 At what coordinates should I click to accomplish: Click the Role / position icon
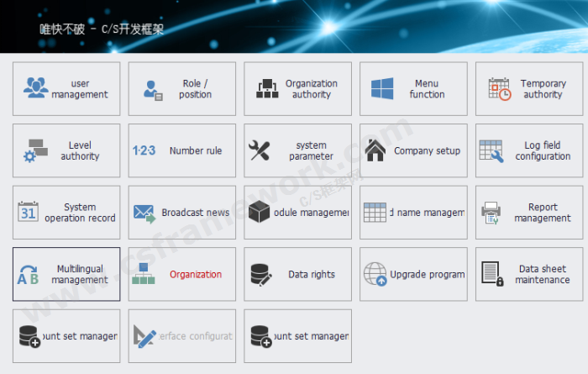(x=153, y=89)
